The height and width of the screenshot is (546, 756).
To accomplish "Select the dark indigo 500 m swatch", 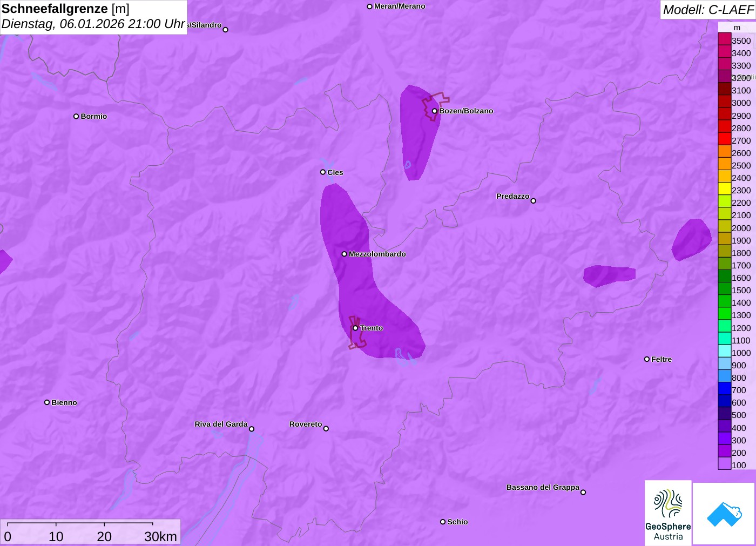I will (x=724, y=413).
